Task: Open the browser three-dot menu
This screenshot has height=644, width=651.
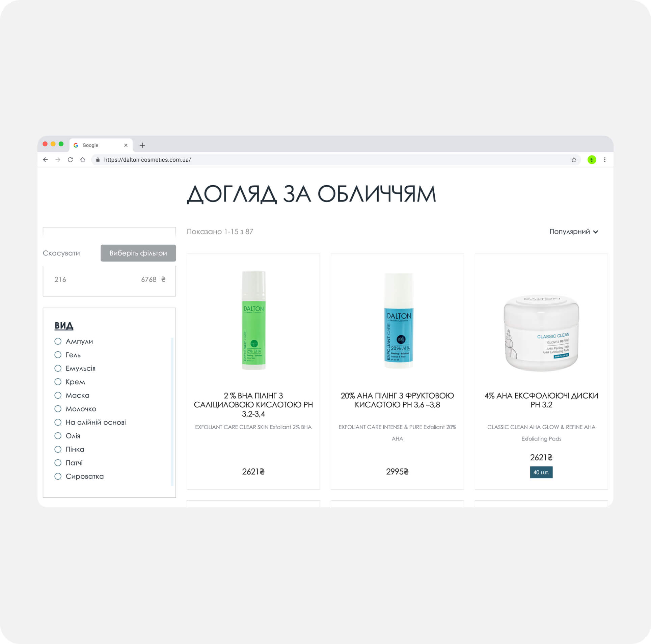Action: 605,160
